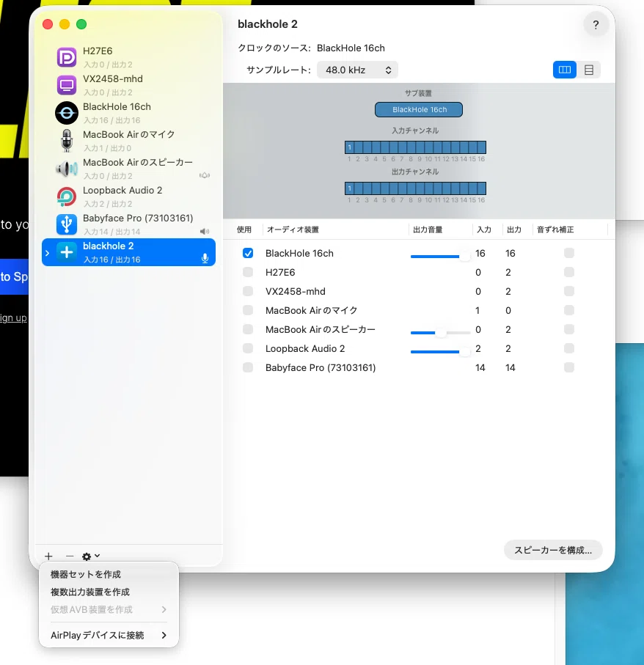This screenshot has width=644, height=665.
Task: Enable use checkbox for Babyface Pro
Action: [248, 368]
